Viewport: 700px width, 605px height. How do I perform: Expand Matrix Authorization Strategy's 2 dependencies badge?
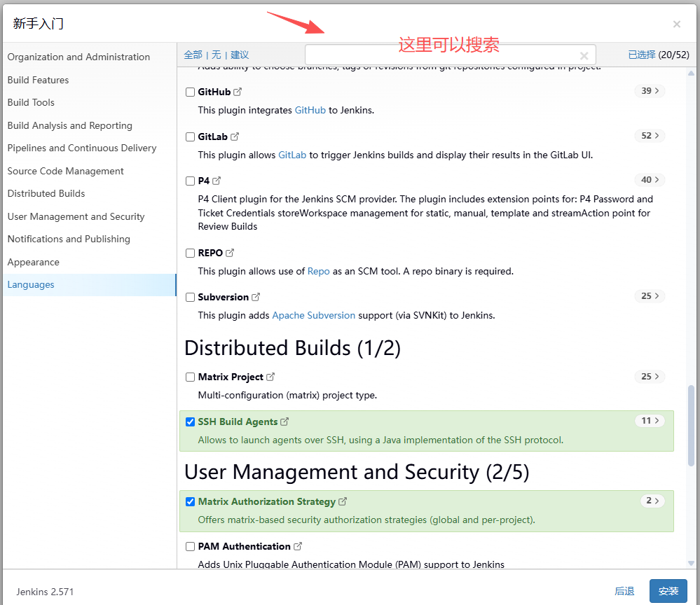652,501
